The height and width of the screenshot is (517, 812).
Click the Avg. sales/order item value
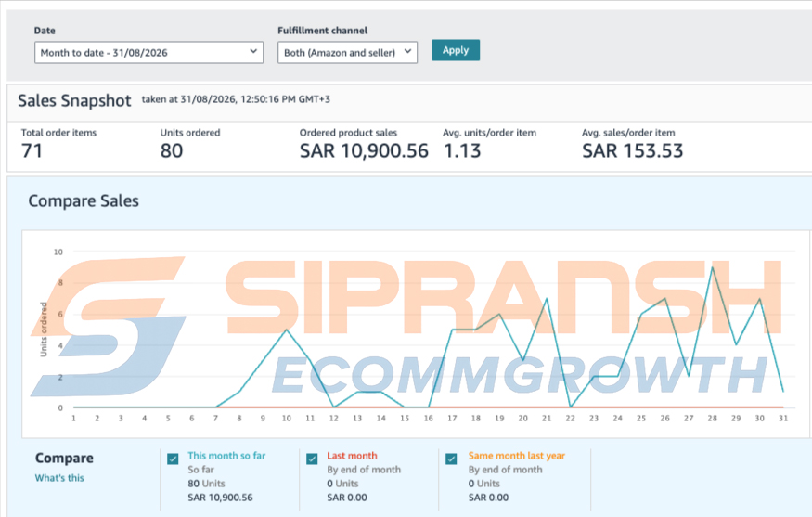click(x=632, y=150)
